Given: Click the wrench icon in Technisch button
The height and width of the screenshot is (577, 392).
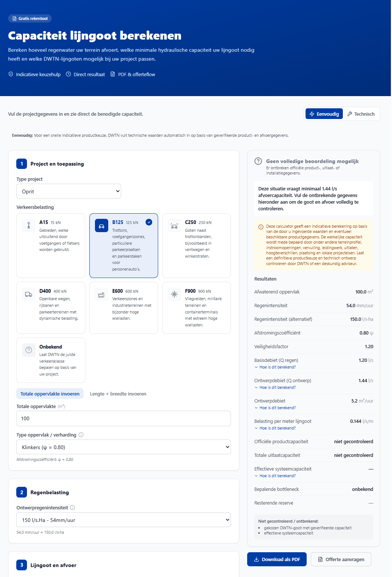Looking at the screenshot, I should tap(350, 114).
